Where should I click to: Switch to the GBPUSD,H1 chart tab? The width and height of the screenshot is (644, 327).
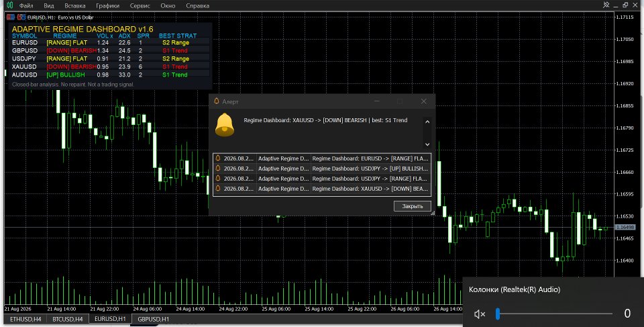click(x=153, y=319)
